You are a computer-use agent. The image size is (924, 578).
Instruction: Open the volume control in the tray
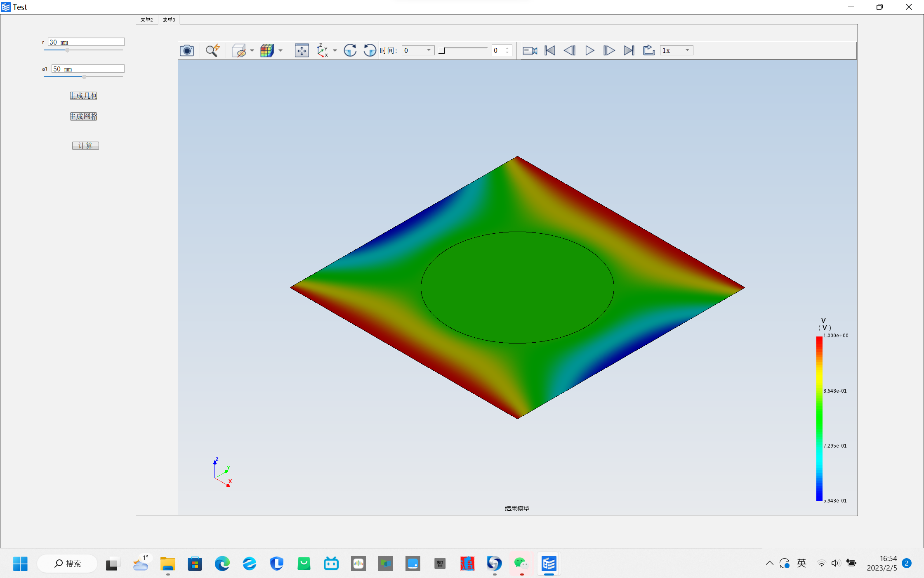[x=836, y=563]
